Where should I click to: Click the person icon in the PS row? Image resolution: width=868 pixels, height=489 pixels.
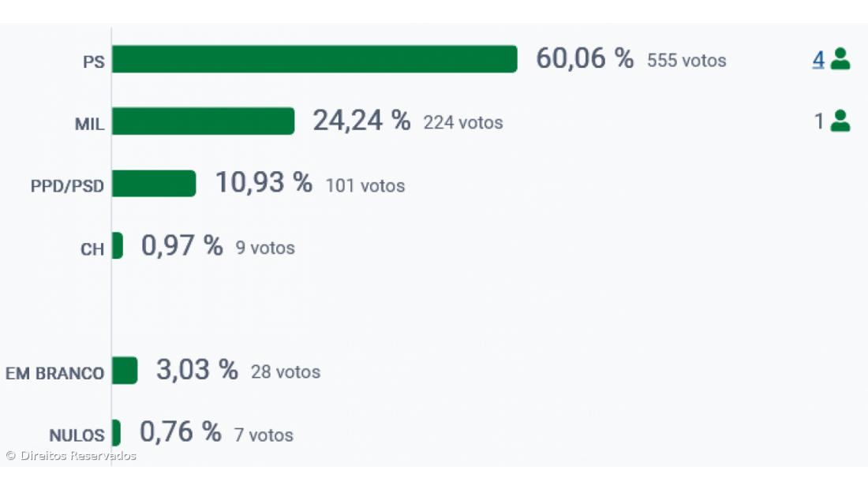point(840,59)
